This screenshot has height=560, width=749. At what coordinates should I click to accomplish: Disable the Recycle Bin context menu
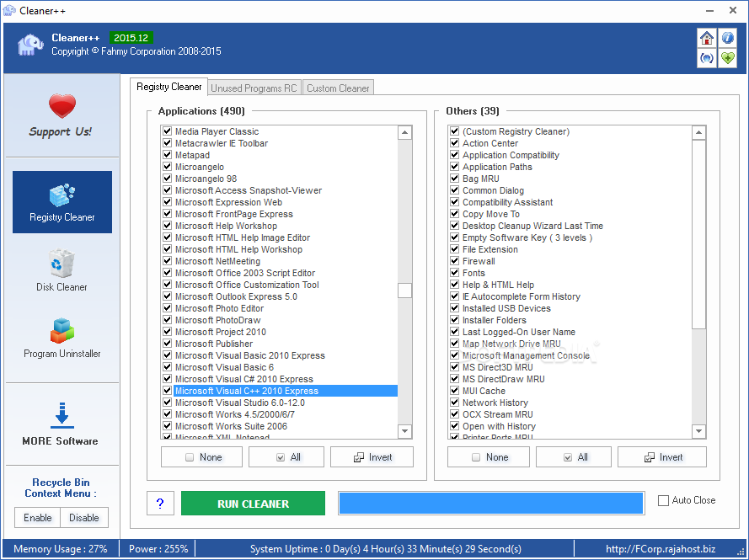point(84,518)
